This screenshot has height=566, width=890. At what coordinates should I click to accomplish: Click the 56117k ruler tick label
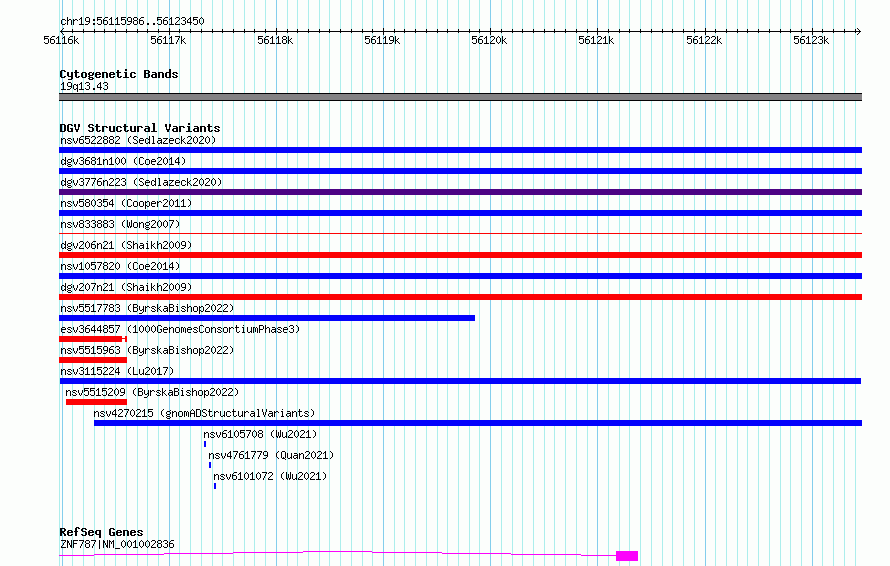(x=168, y=40)
